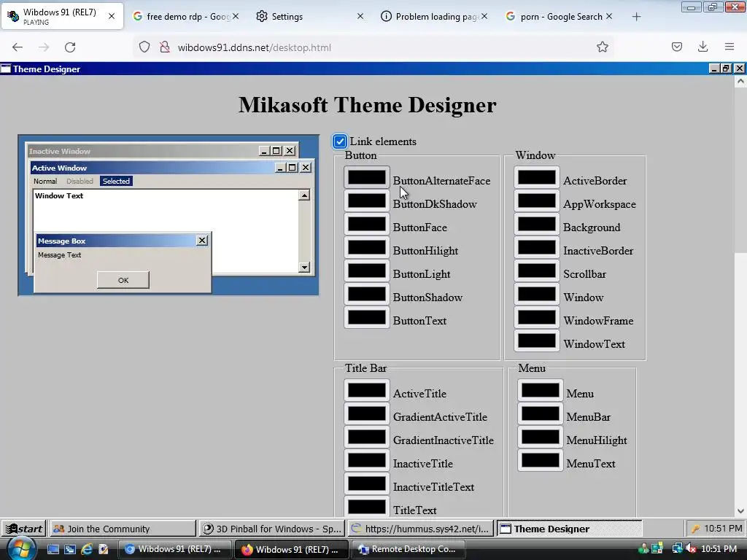The height and width of the screenshot is (560, 747).
Task: Select Theme Designer in the inner taskbar
Action: point(569,529)
